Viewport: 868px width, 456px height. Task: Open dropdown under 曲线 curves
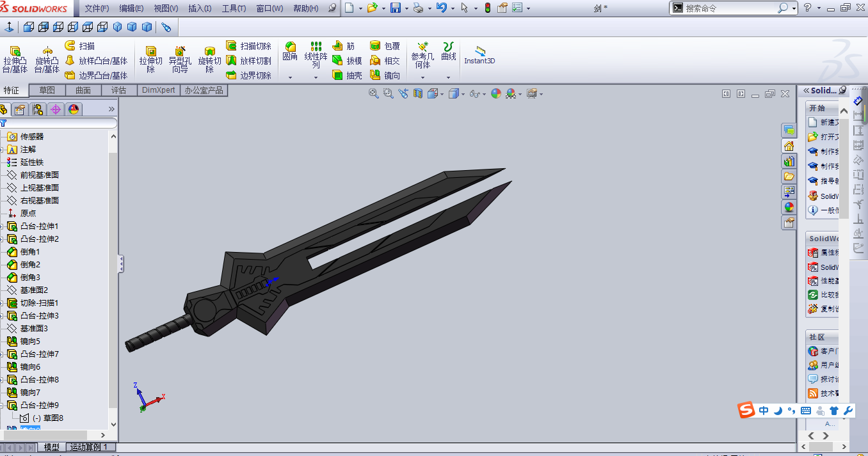click(x=449, y=77)
